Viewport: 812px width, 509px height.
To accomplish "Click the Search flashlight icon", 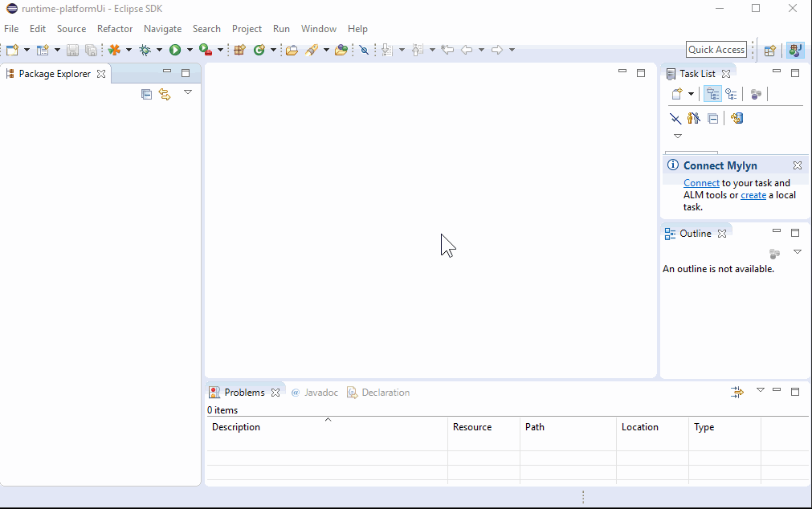I will click(x=312, y=50).
